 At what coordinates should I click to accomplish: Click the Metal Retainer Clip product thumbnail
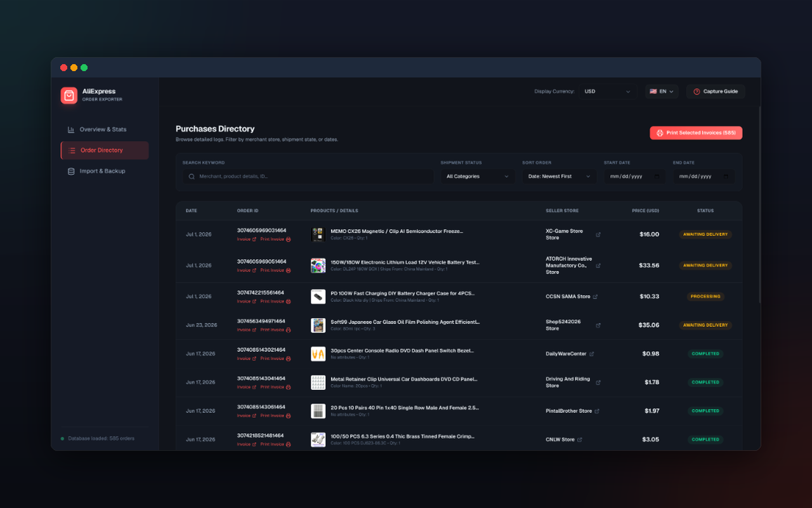coord(318,382)
